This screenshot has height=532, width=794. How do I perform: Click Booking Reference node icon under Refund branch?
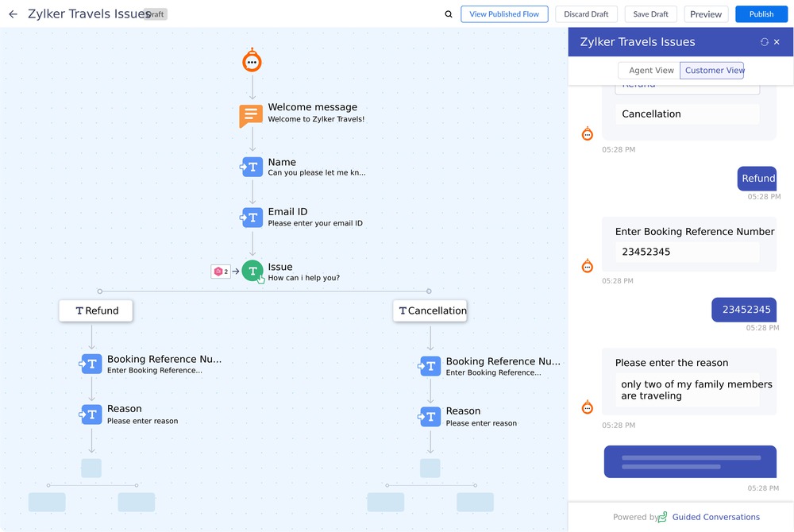click(x=91, y=364)
